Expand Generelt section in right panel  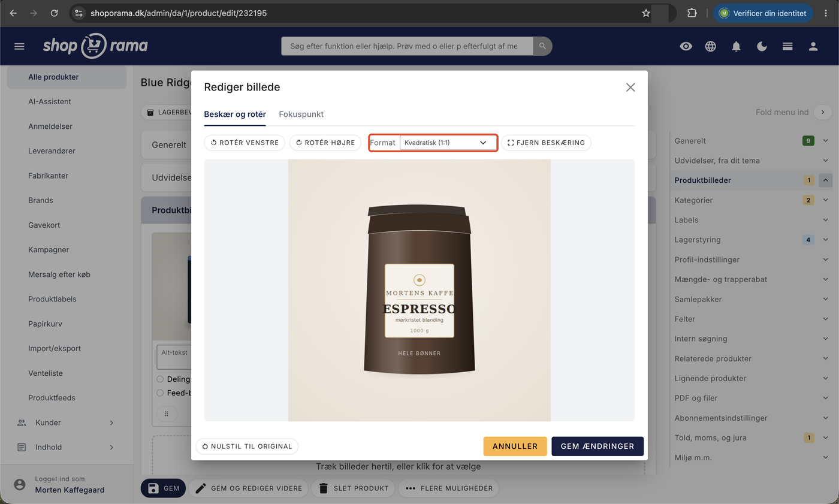[825, 141]
